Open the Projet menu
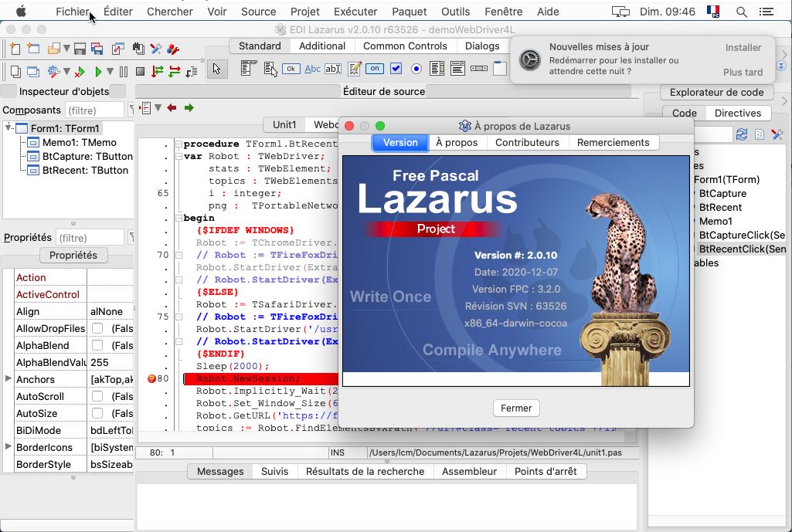This screenshot has height=532, width=792. (305, 12)
